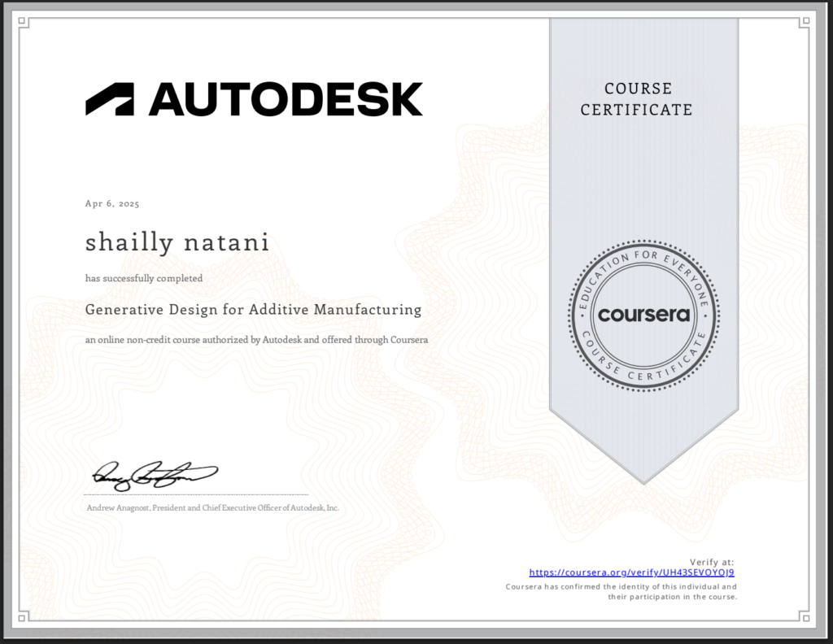The width and height of the screenshot is (833, 644).
Task: Select the date Apr 6, 2025
Action: point(112,204)
